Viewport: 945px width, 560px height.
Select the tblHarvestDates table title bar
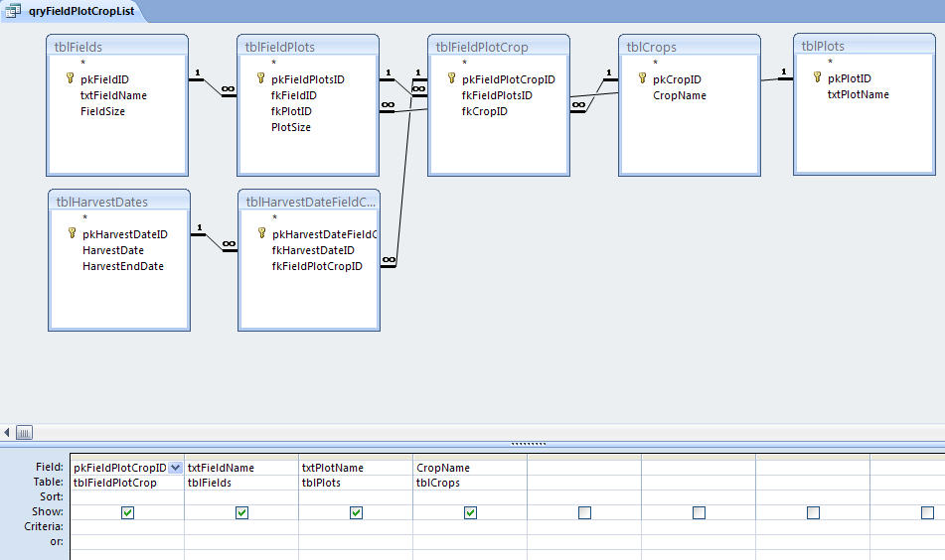118,202
